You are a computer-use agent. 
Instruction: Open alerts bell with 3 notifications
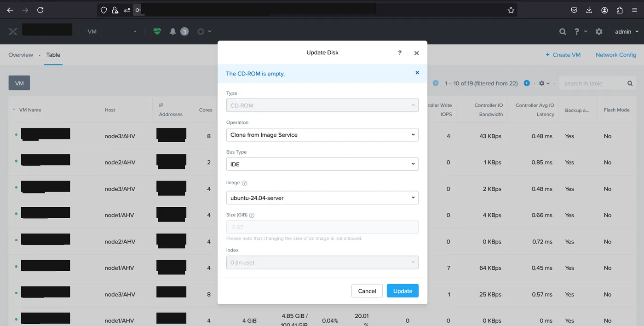[178, 31]
